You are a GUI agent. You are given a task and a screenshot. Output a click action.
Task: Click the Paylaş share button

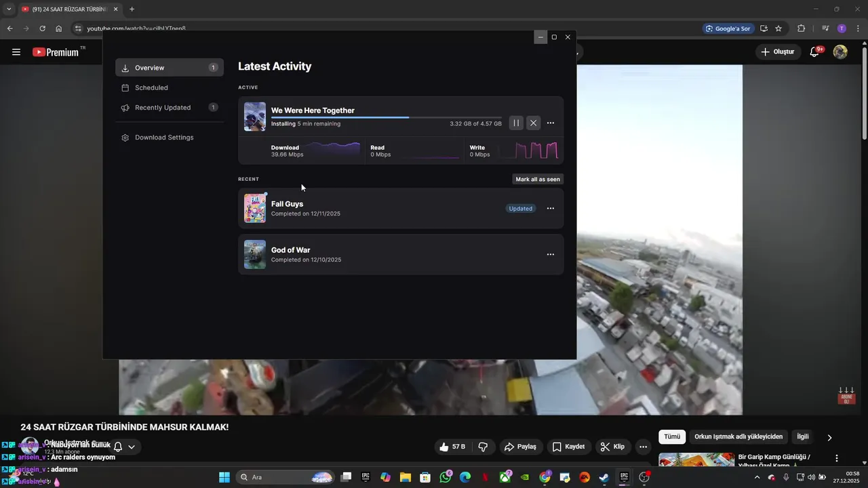(521, 447)
